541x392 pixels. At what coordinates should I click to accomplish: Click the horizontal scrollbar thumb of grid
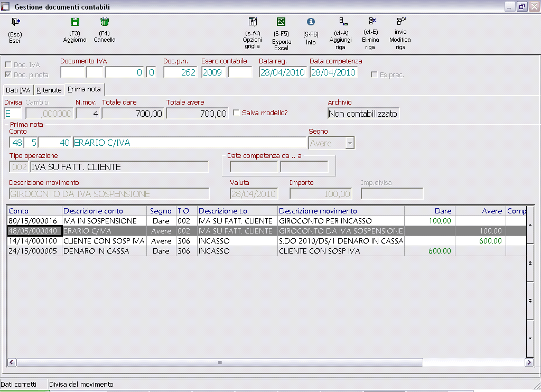pyautogui.click(x=220, y=362)
